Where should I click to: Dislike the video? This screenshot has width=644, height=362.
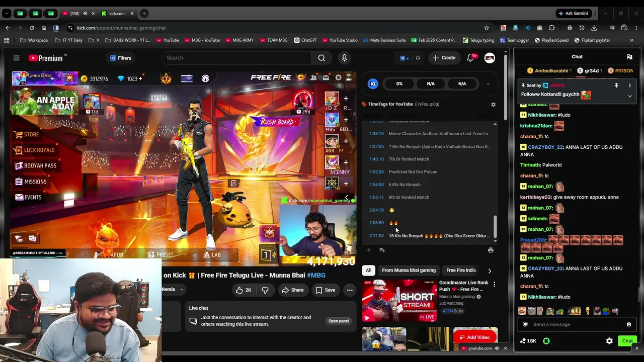coord(265,290)
